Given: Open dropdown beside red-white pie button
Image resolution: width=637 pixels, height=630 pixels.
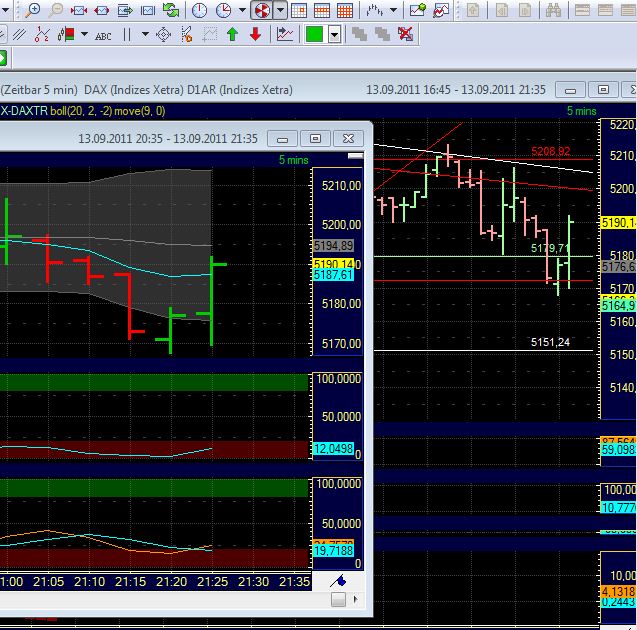Looking at the screenshot, I should pos(280,10).
